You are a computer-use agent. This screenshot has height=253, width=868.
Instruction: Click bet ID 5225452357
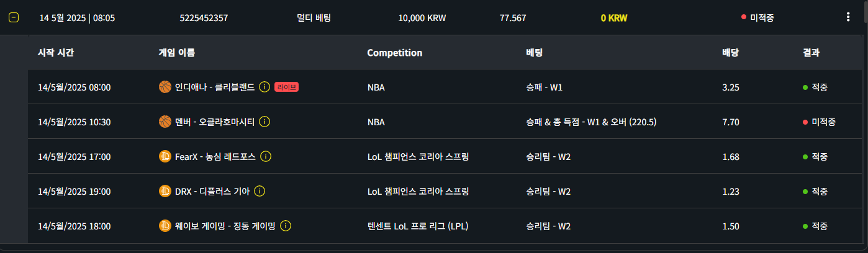tap(204, 18)
